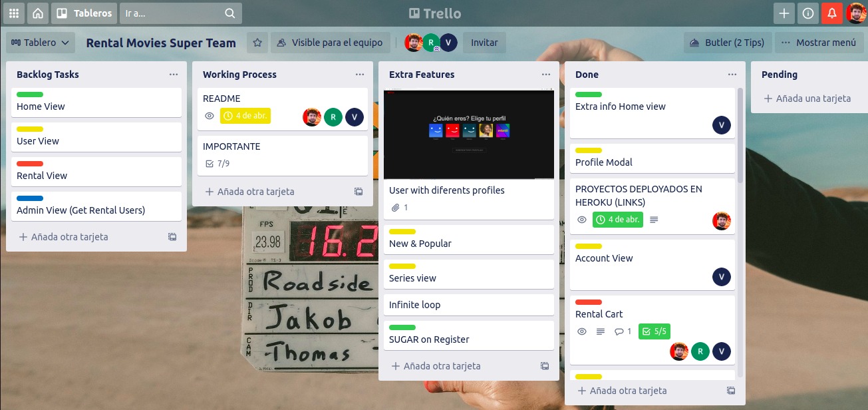Click the 5/5 checklist badge on Rental Cart

(654, 331)
